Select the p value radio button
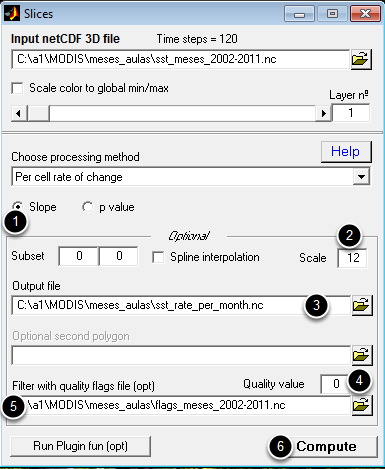Viewport: 385px width, 469px height. [x=88, y=207]
